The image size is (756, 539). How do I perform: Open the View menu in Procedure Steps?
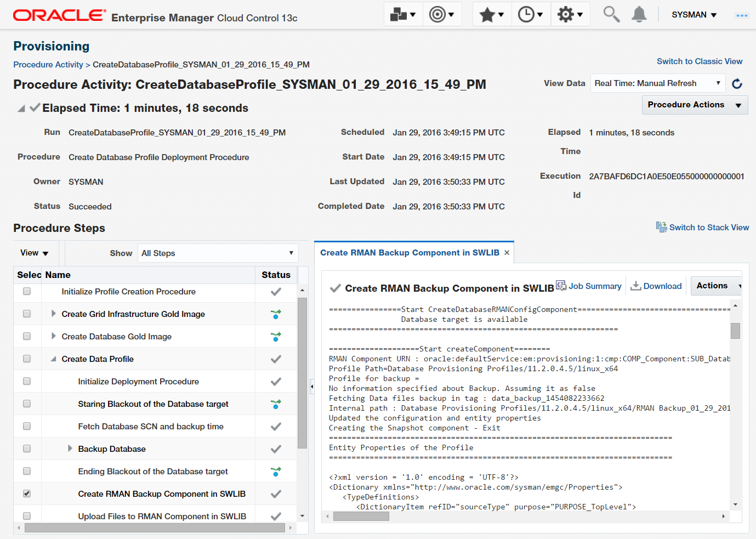pyautogui.click(x=35, y=253)
